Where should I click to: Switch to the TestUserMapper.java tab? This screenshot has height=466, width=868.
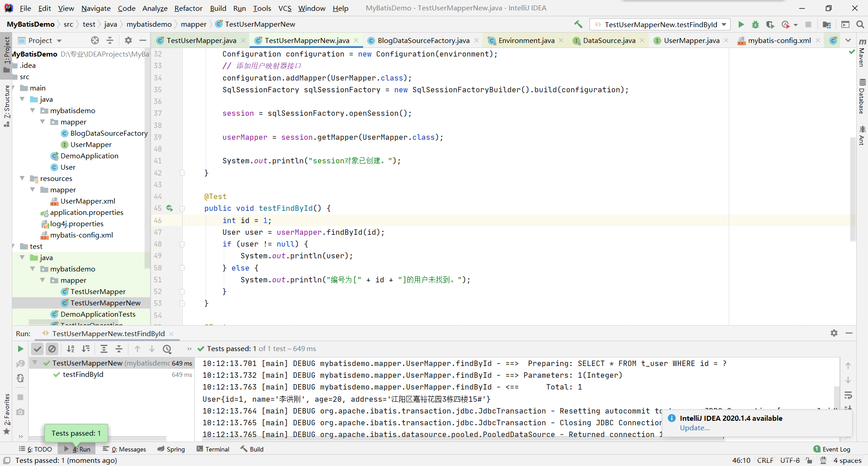(x=201, y=40)
